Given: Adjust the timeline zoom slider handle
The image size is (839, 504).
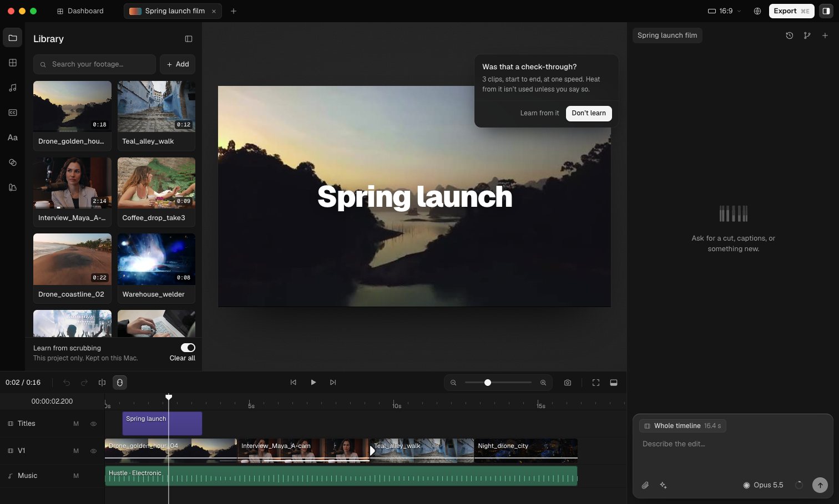Looking at the screenshot, I should click(488, 383).
